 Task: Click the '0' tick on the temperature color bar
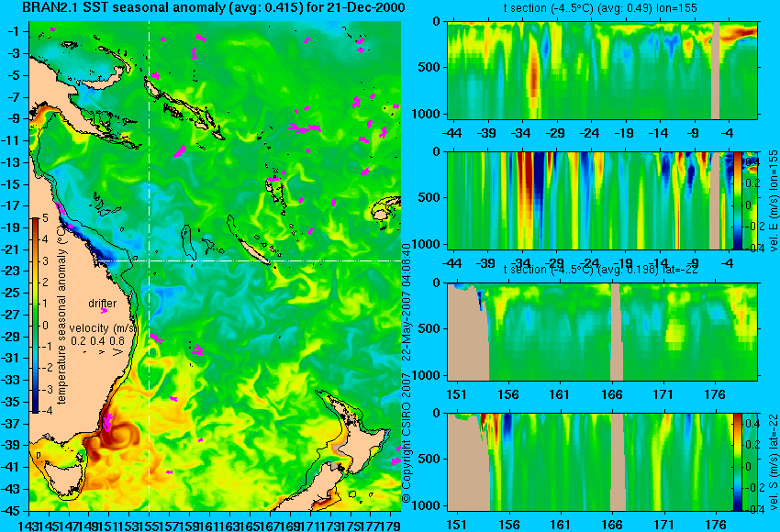pyautogui.click(x=45, y=326)
